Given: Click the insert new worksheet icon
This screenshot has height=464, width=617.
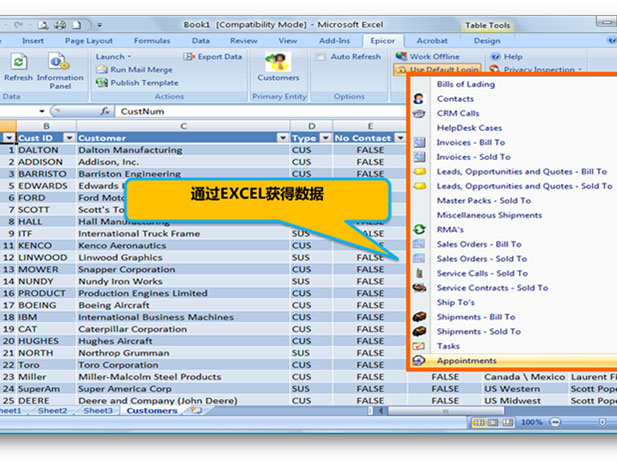Looking at the screenshot, I should 196,410.
